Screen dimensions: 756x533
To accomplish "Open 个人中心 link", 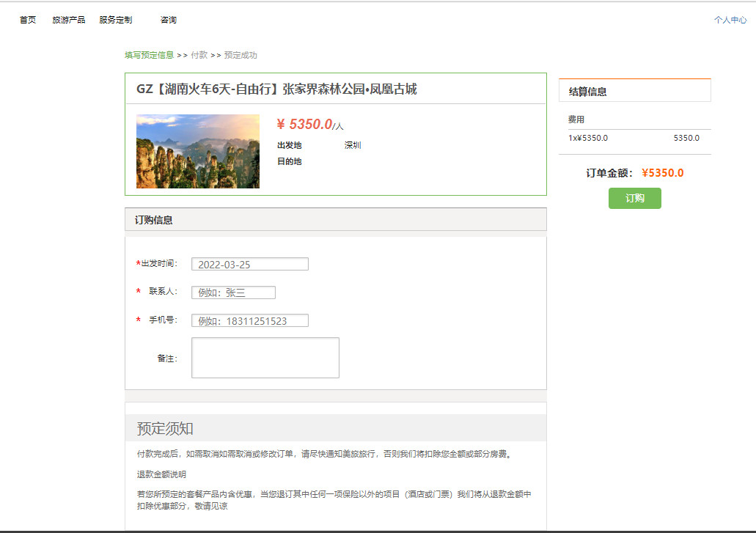I will (730, 20).
